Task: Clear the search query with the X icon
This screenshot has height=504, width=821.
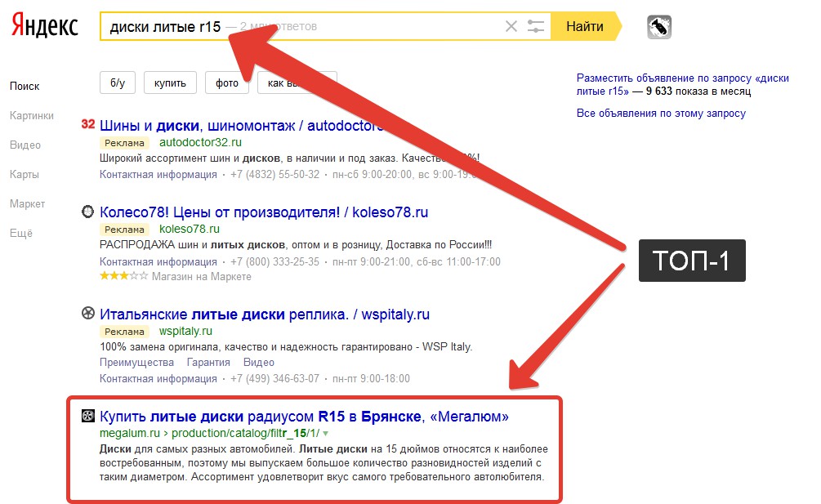Action: click(x=511, y=26)
